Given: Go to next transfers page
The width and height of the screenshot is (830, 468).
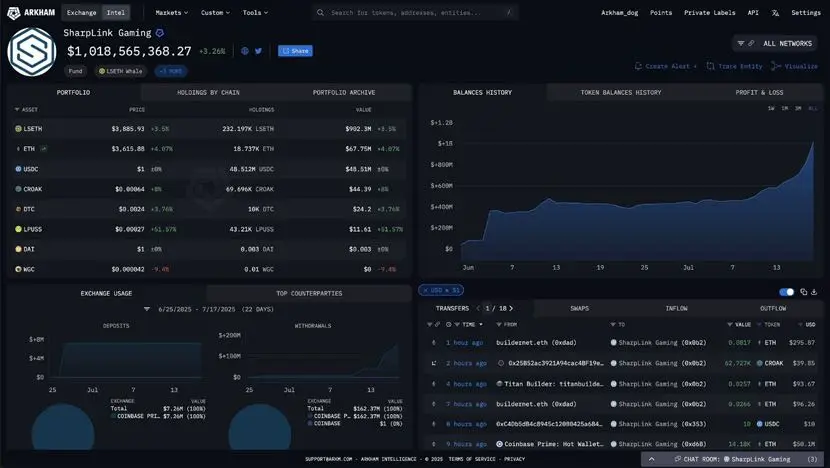Looking at the screenshot, I should (x=511, y=308).
